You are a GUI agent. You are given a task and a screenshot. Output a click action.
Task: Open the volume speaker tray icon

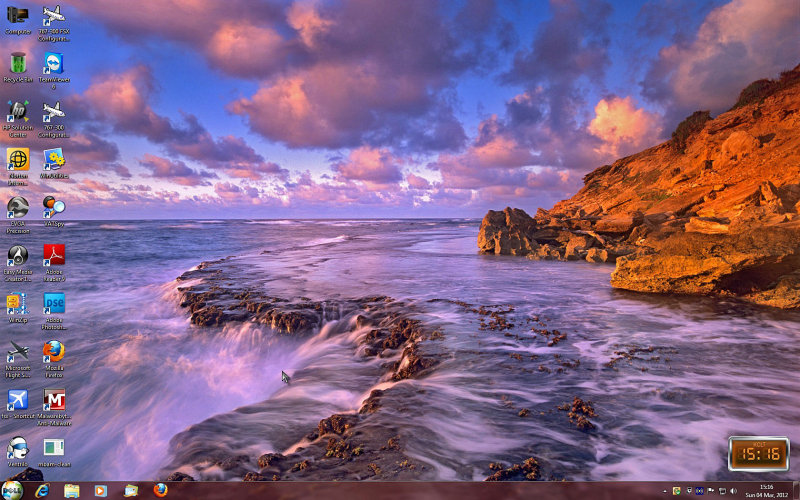[733, 491]
